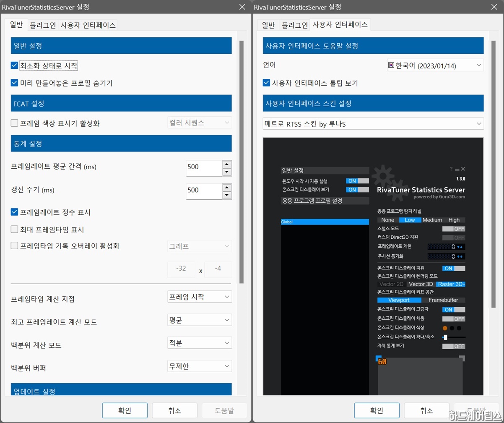Image resolution: width=504 pixels, height=423 pixels.
Task: Select Framebuffer coordinate space
Action: coord(443,300)
